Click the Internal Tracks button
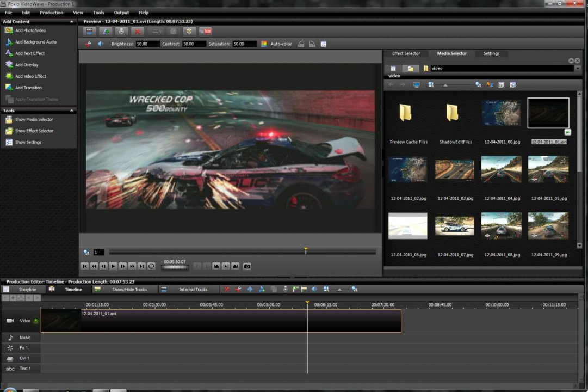Viewport: 588px width, 392px height. (193, 290)
